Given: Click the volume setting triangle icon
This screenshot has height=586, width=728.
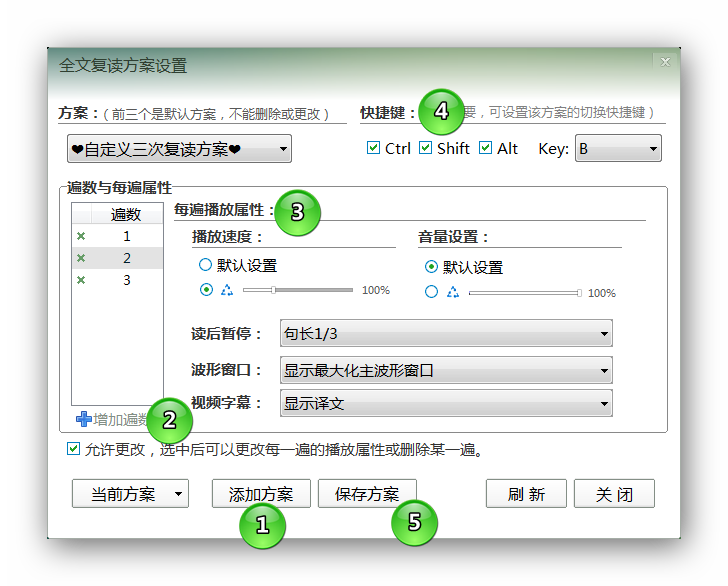Looking at the screenshot, I should pyautogui.click(x=453, y=292).
